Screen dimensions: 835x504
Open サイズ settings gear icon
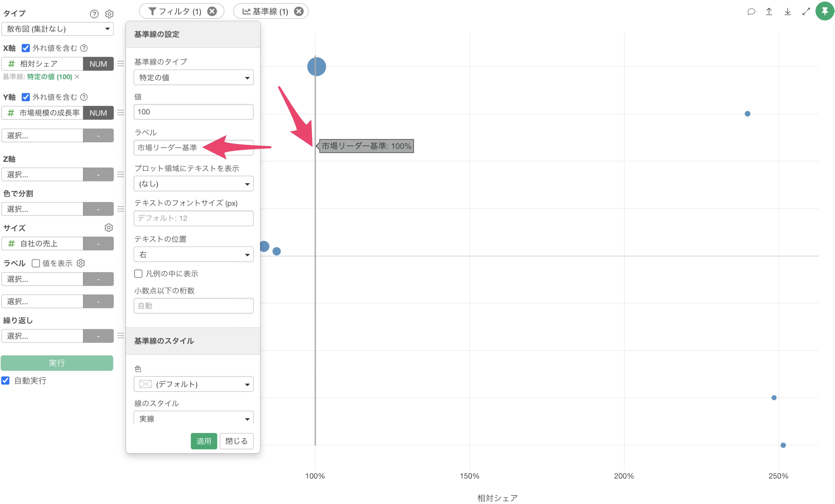click(108, 227)
